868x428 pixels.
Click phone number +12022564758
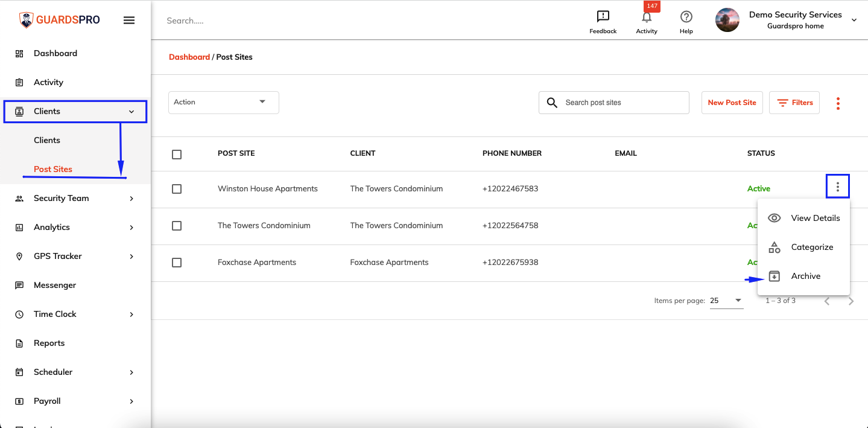510,225
